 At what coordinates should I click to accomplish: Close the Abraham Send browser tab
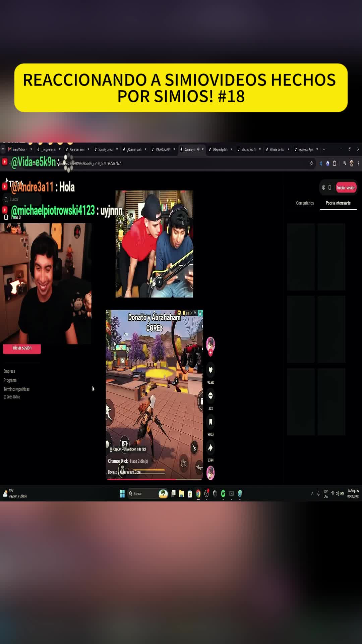coord(88,149)
